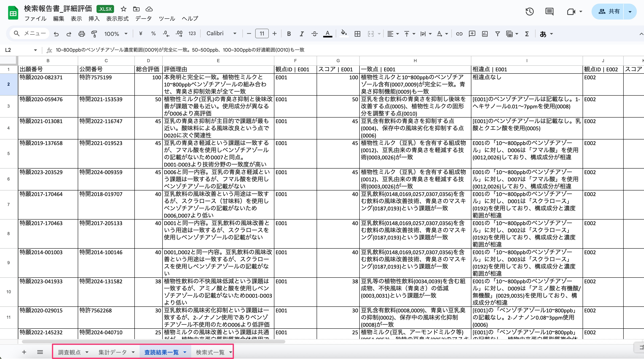Expand text rotation dropdown
Viewport: 644px width, 359px height.
[x=447, y=34]
